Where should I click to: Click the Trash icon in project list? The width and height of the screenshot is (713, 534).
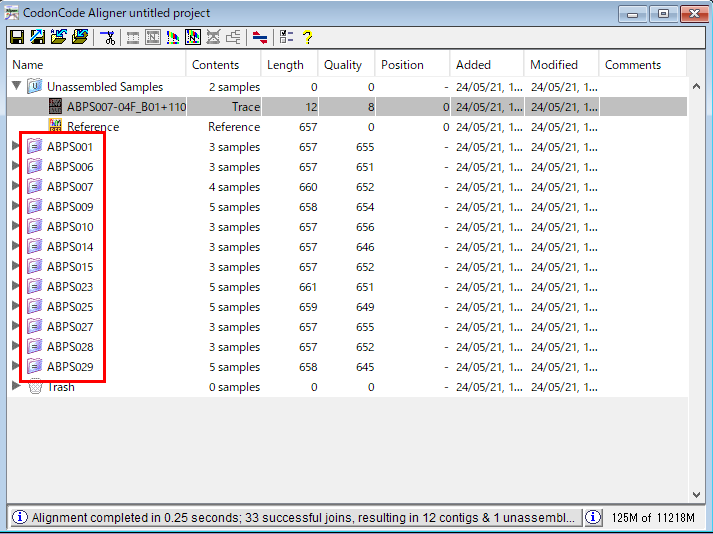pos(35,387)
